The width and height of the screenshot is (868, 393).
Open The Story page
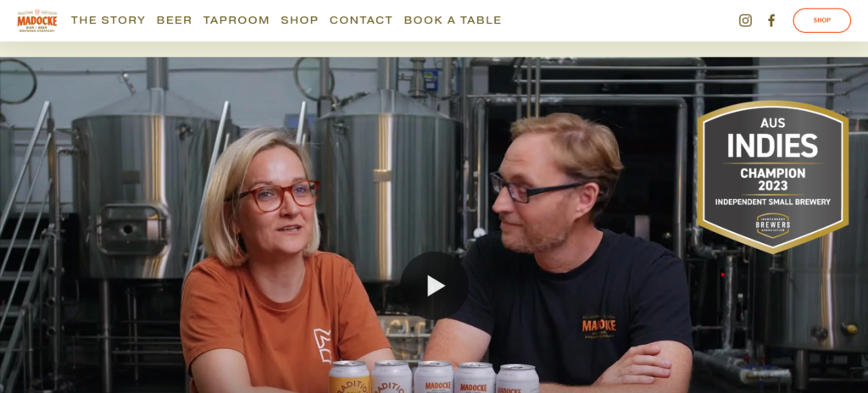point(108,20)
